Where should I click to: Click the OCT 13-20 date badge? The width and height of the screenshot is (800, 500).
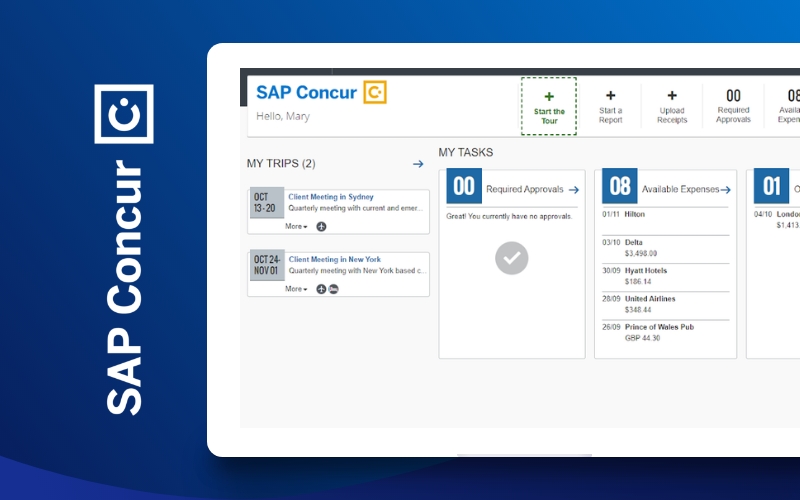(266, 203)
